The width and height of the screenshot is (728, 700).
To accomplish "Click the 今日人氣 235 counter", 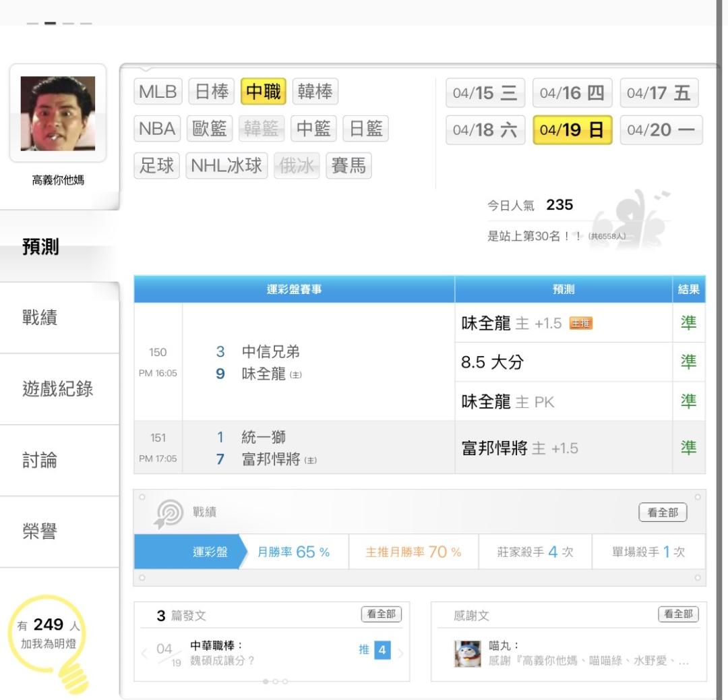I will [530, 205].
